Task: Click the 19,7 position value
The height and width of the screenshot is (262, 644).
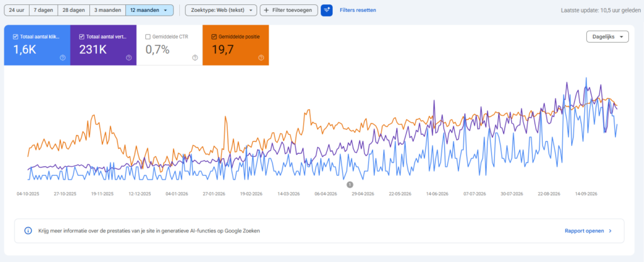Action: coord(223,49)
